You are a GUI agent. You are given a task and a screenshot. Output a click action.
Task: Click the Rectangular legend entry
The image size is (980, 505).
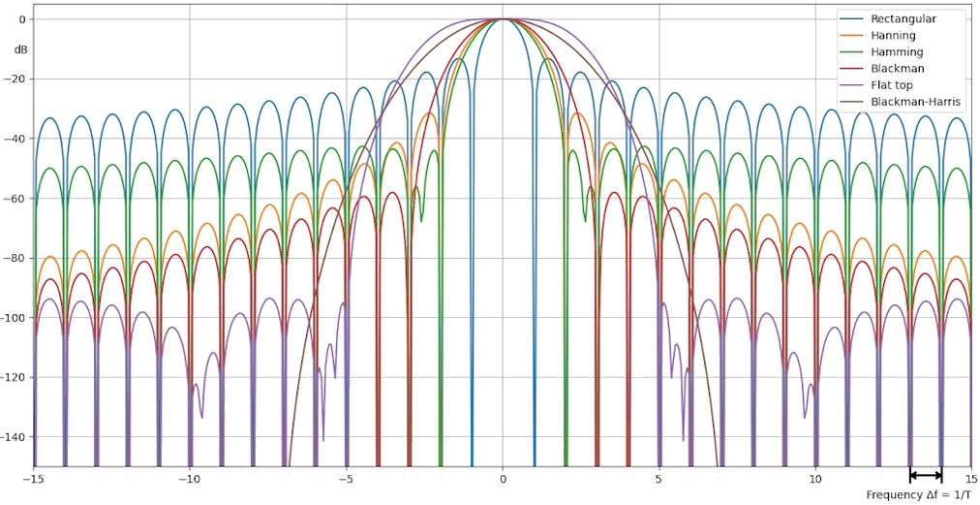coord(903,18)
